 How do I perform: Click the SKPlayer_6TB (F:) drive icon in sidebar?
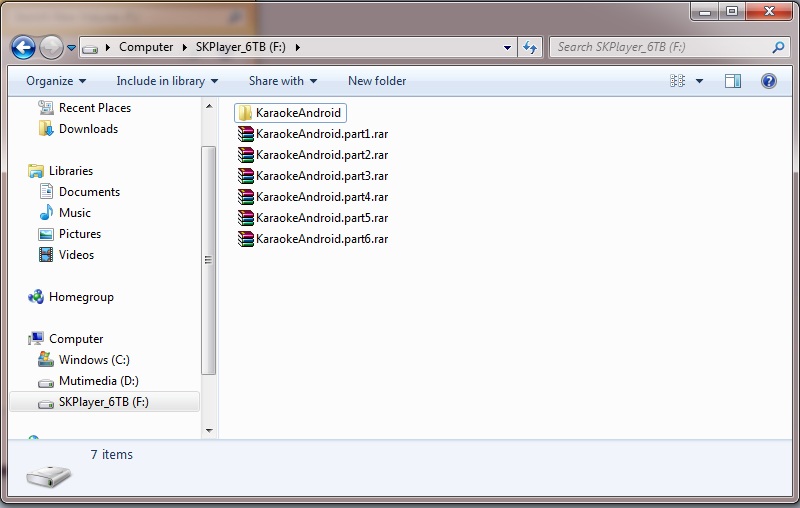coord(46,404)
